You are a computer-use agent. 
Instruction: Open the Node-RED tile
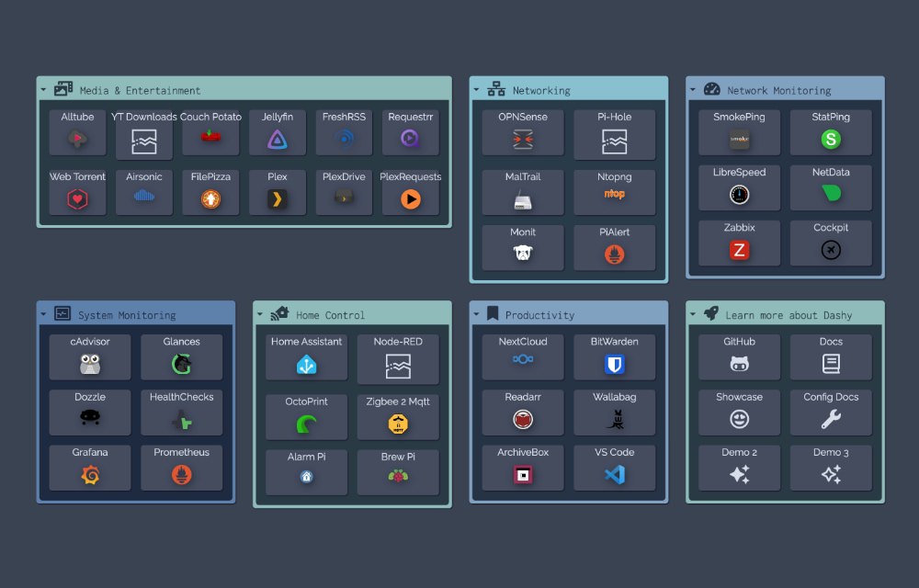(398, 359)
